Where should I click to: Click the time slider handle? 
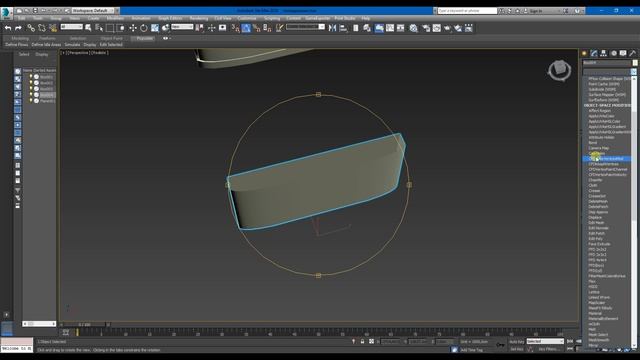[84, 324]
